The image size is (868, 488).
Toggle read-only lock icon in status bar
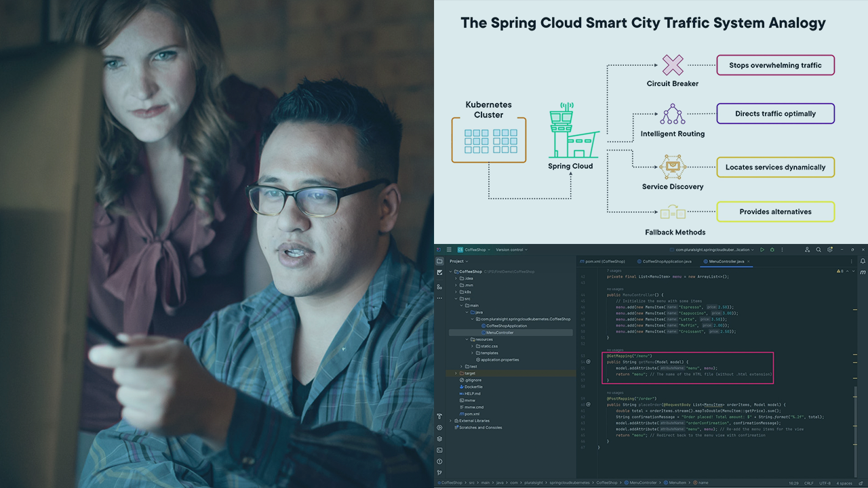click(x=860, y=483)
